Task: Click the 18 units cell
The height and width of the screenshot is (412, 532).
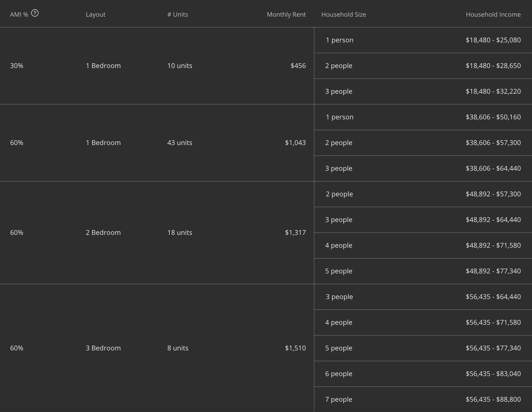Action: pyautogui.click(x=179, y=233)
